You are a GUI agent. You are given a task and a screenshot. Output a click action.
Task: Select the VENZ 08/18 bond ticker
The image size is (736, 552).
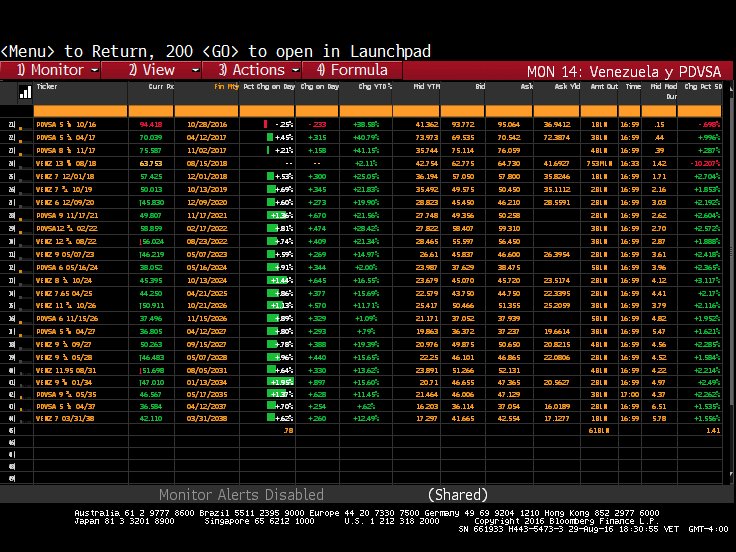(66, 163)
